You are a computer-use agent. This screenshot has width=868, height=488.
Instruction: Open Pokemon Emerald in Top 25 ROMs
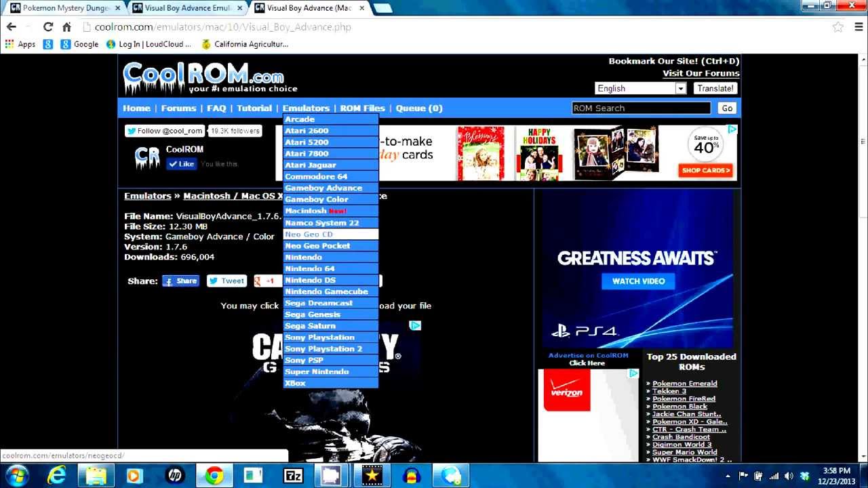tap(684, 384)
